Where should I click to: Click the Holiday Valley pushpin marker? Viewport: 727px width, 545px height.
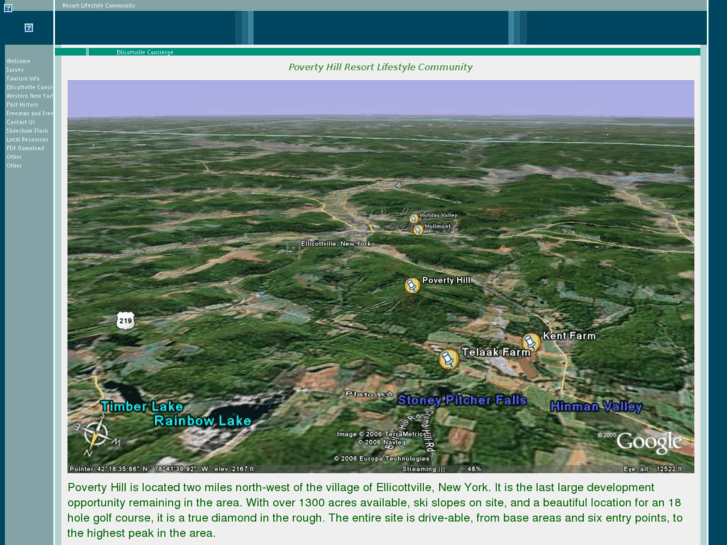(414, 218)
